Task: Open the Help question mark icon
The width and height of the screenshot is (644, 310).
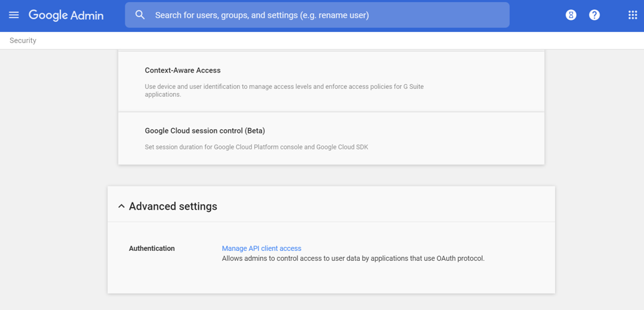Action: [594, 15]
